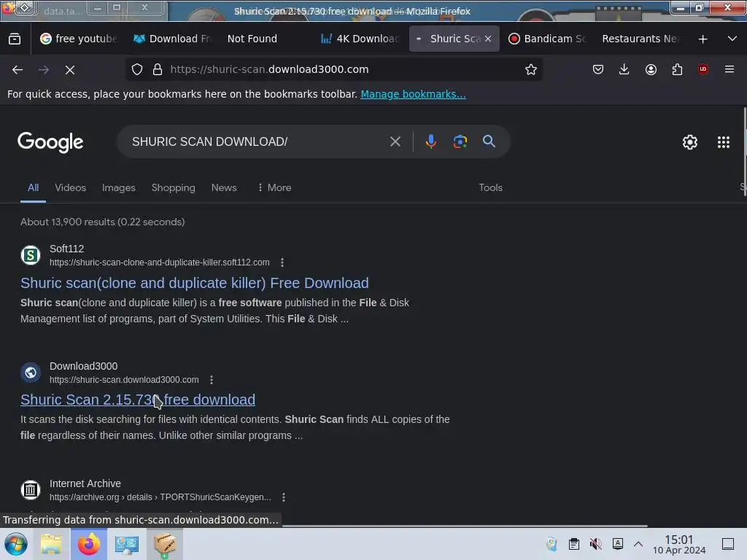
Task: Open the package installer taskbar icon
Action: coord(164,544)
